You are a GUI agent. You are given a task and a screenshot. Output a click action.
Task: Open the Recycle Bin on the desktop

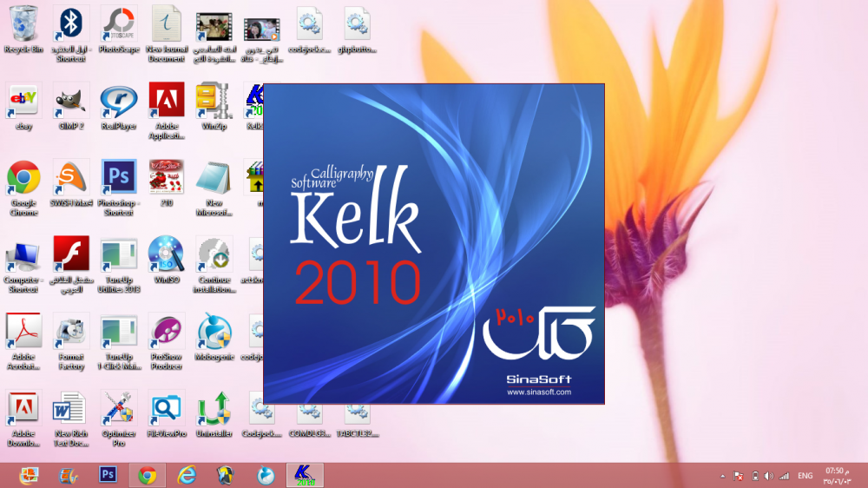point(23,26)
